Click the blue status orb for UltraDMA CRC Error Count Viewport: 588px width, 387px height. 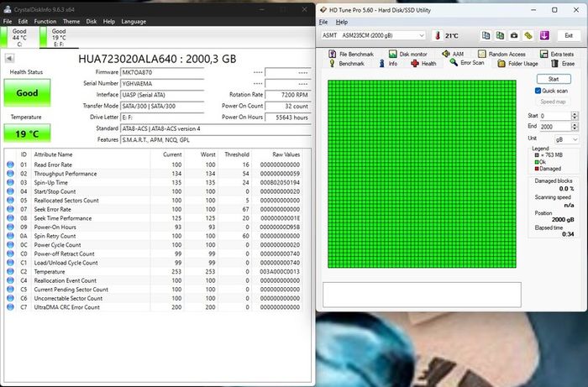click(x=10, y=306)
